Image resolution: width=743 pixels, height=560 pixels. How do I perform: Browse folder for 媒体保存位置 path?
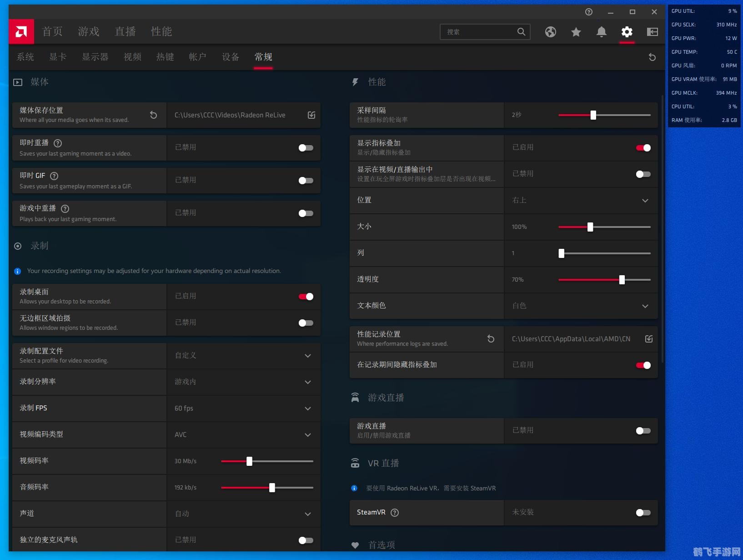[311, 115]
